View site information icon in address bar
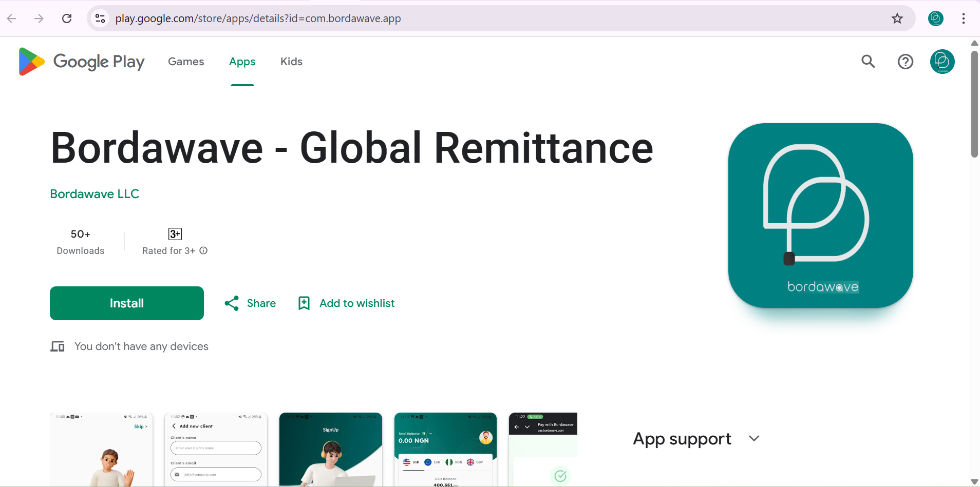 [100, 18]
